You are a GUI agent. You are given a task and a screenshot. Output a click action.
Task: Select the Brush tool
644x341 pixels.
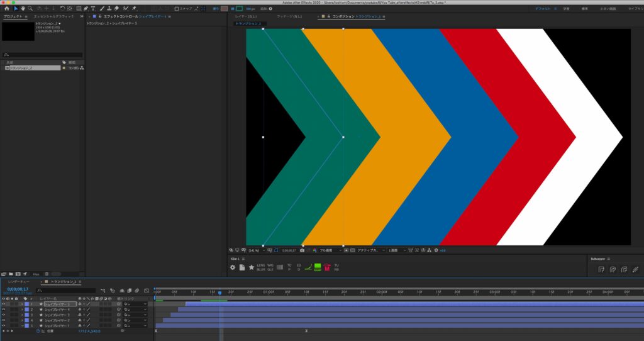102,8
